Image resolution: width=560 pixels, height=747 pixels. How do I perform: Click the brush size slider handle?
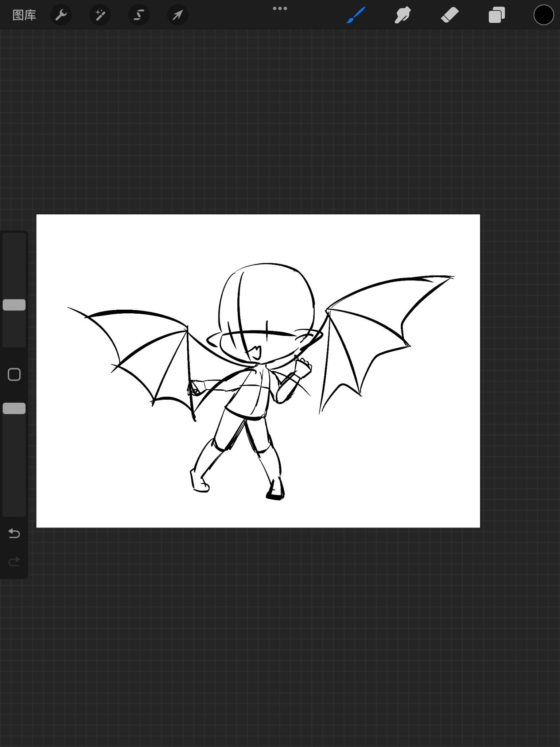[14, 305]
